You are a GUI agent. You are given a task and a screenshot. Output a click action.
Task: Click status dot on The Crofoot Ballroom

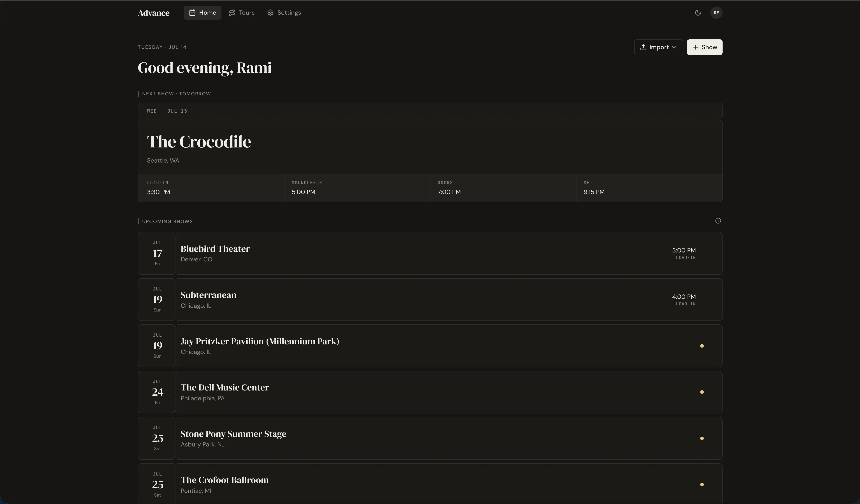click(702, 485)
